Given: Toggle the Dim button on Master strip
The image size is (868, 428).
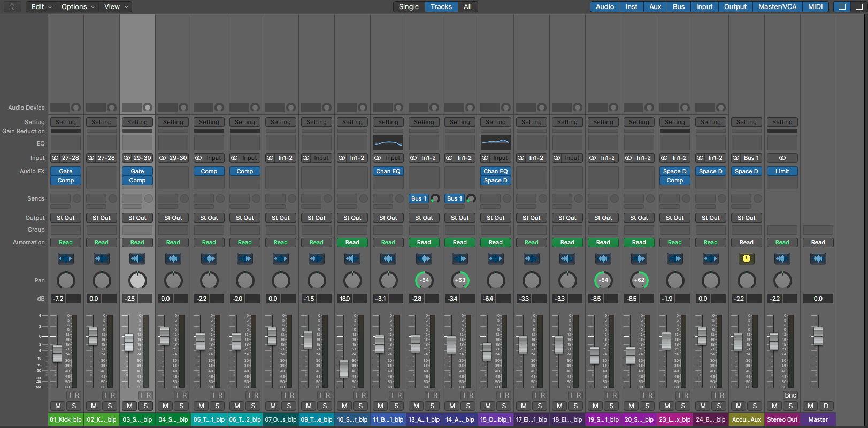Looking at the screenshot, I should point(826,406).
